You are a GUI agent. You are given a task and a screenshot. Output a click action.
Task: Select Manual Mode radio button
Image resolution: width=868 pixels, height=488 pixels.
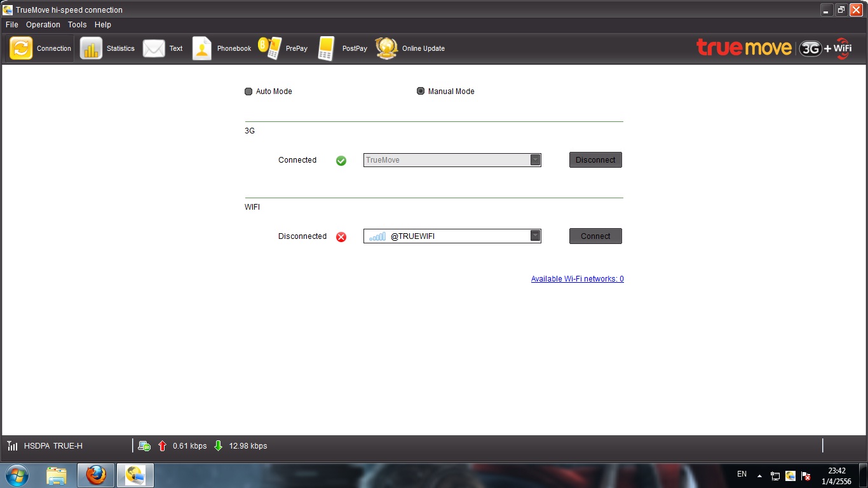click(x=421, y=91)
